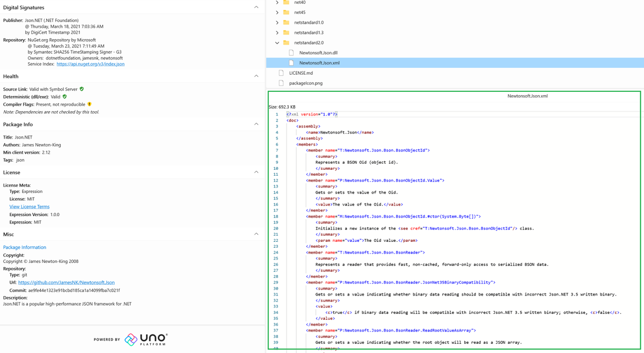Select packageIcon.png in the file tree
Viewport: 644px width, 353px height.
(306, 83)
